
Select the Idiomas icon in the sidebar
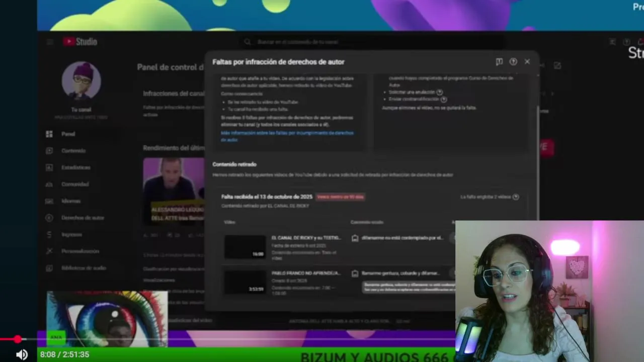(x=49, y=201)
